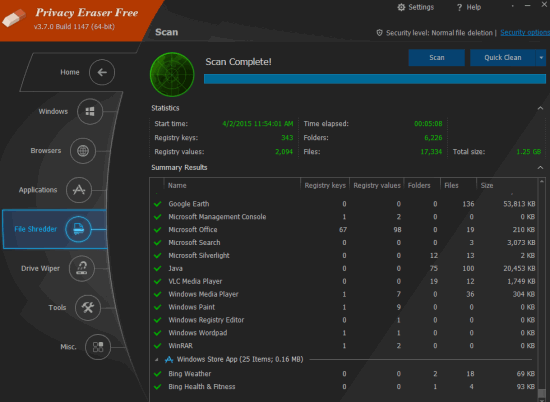Image resolution: width=550 pixels, height=402 pixels.
Task: Sort by the Size column header
Action: tap(507, 186)
